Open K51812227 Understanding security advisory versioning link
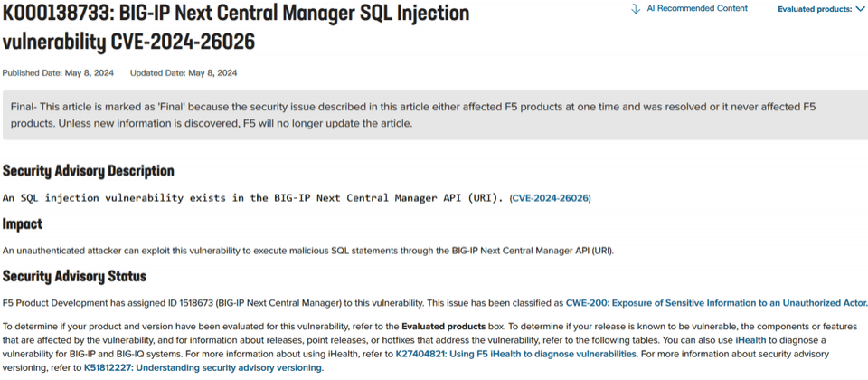 (203, 367)
